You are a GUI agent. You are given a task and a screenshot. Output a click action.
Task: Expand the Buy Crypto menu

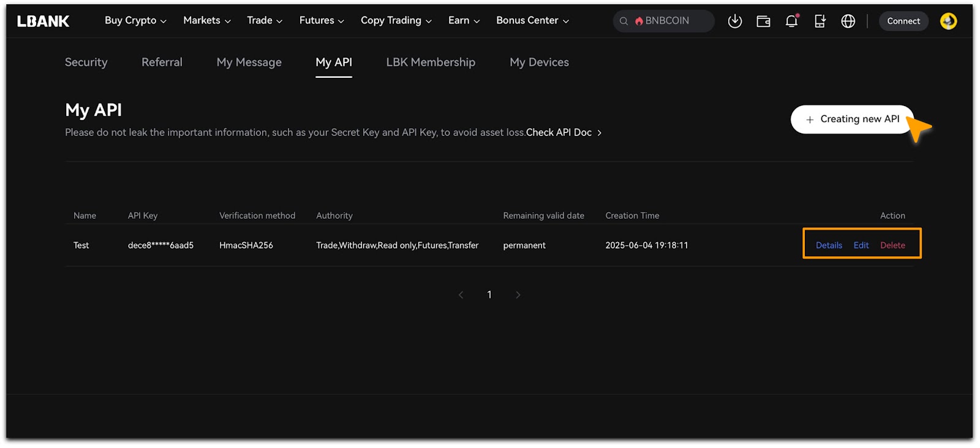click(x=135, y=21)
